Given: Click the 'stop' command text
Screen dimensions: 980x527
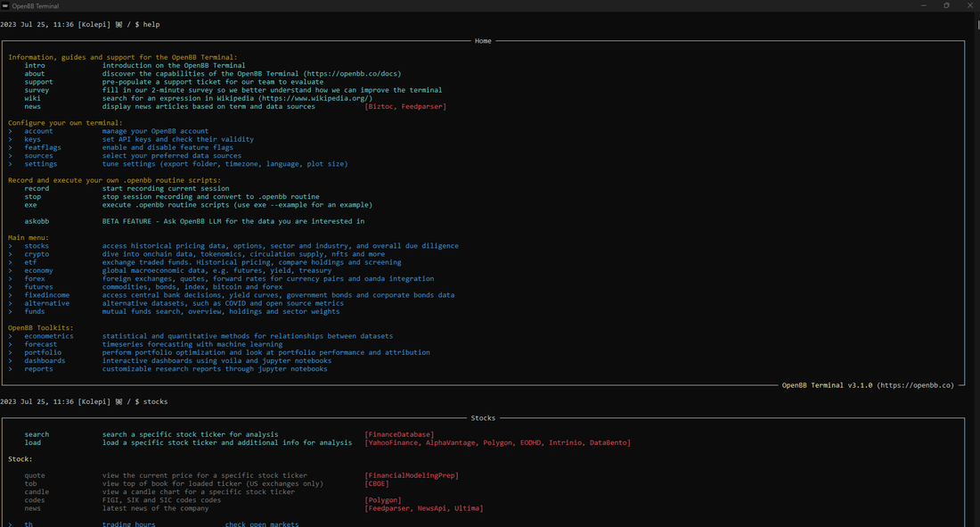Looking at the screenshot, I should coord(32,196).
